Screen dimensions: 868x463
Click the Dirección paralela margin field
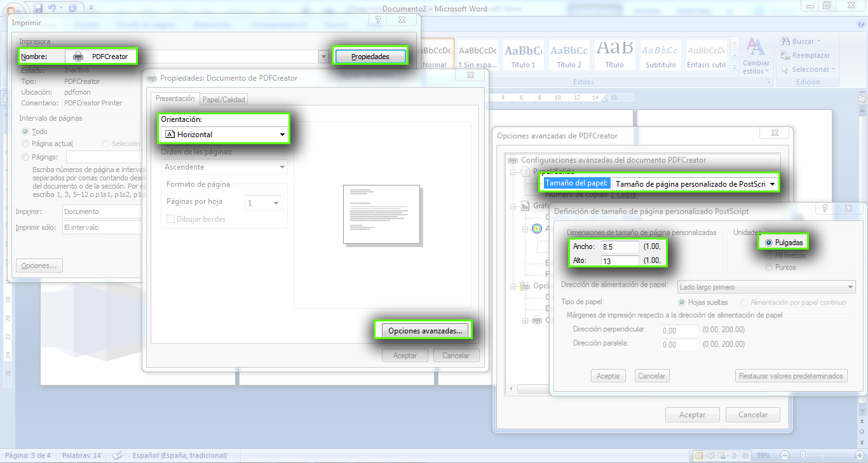coord(679,345)
